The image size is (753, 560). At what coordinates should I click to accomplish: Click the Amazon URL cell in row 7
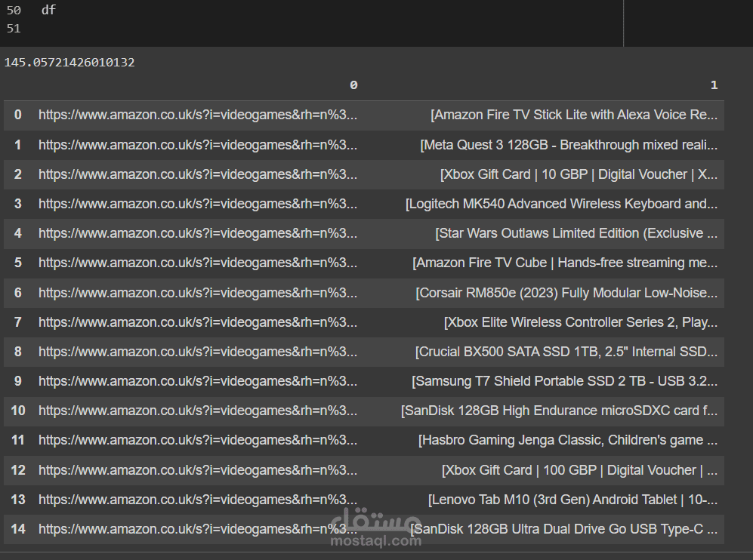pos(198,322)
